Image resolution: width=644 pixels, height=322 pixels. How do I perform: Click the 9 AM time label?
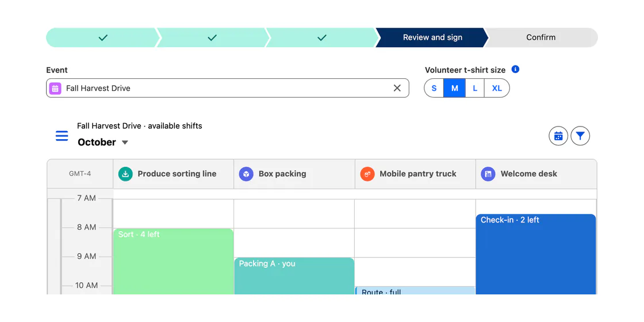[x=87, y=256]
